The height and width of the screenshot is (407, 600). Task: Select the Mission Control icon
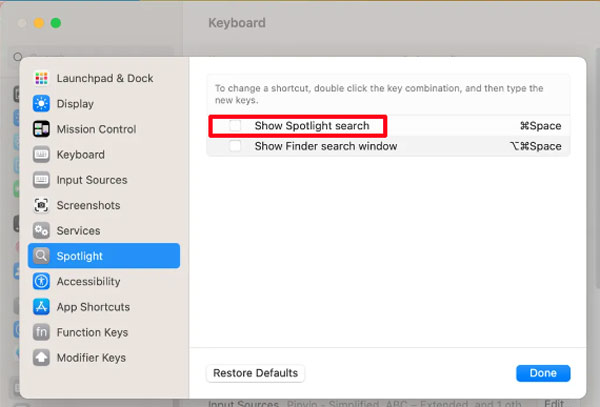click(x=41, y=129)
